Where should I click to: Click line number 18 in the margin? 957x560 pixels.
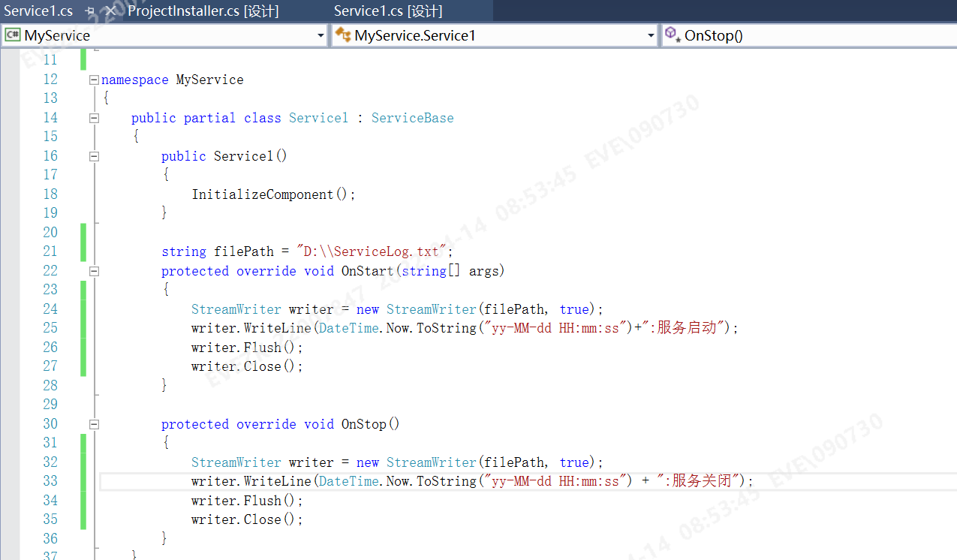point(50,194)
